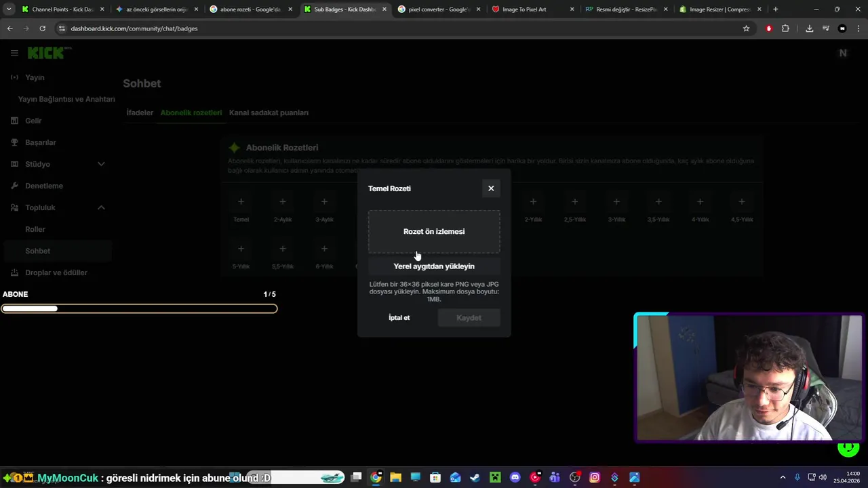
Task: Switch to Abonelik rozetleri tab
Action: click(191, 113)
